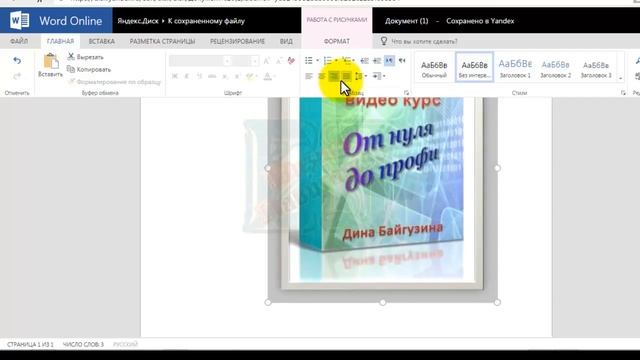
Task: Switch to the ВСТАВКА tab
Action: [x=102, y=41]
